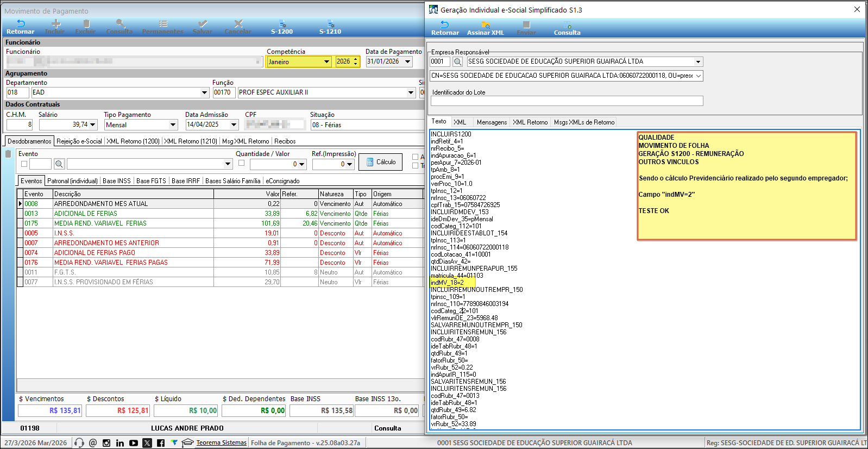The width and height of the screenshot is (868, 449).
Task: Open Consulta in the e-Social window toolbar
Action: point(567,28)
